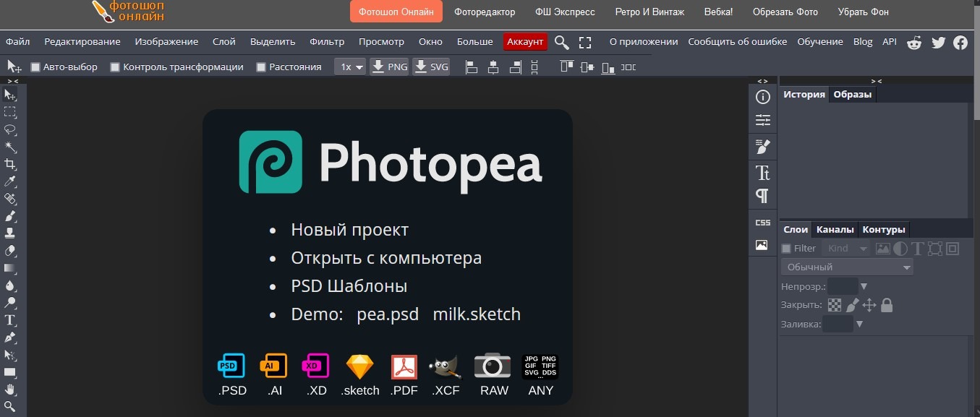
Task: Select the Crop tool
Action: pyautogui.click(x=10, y=165)
